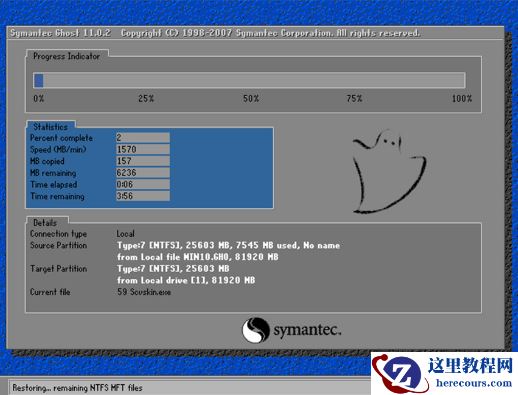Click the Symantec Ghost 11.0.2 title text
This screenshot has width=518, height=395.
[60, 33]
